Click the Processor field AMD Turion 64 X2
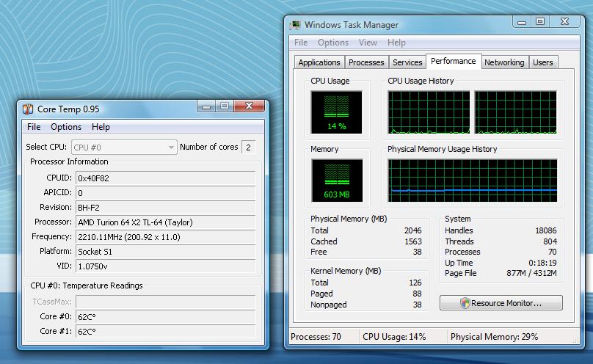 click(166, 222)
